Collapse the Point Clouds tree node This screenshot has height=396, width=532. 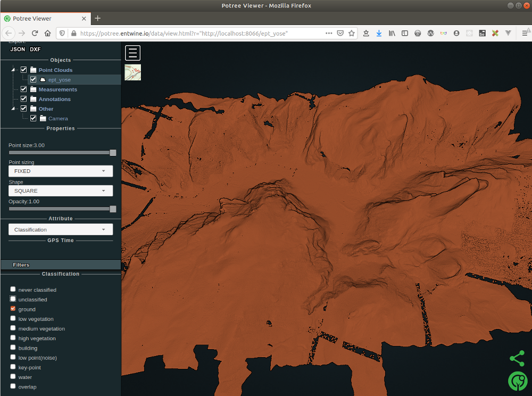pyautogui.click(x=13, y=70)
